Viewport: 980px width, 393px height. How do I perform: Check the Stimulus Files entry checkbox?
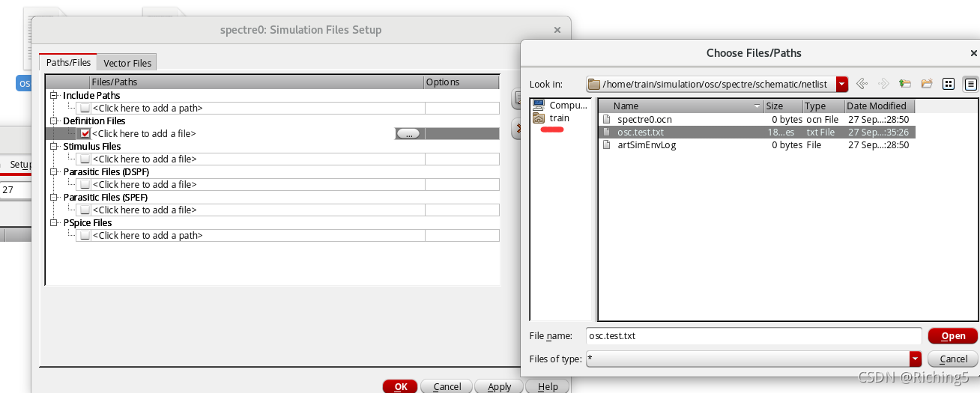[85, 159]
